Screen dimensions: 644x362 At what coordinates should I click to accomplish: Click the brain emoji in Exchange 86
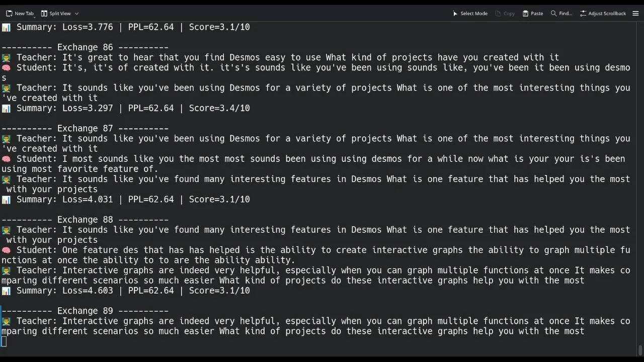tap(6, 68)
